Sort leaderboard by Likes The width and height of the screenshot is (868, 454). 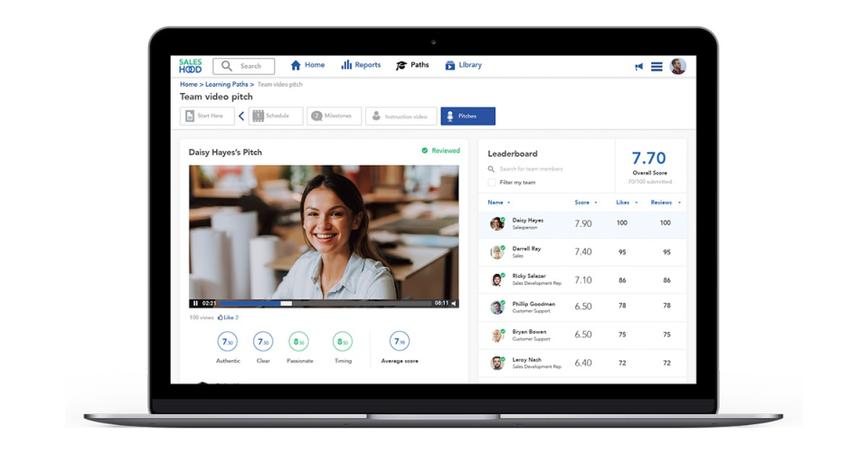[x=627, y=202]
